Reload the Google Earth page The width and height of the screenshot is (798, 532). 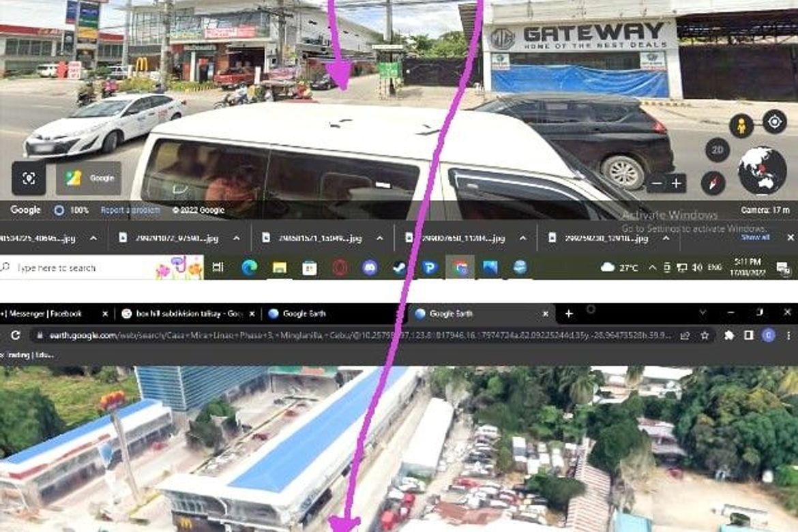16,335
